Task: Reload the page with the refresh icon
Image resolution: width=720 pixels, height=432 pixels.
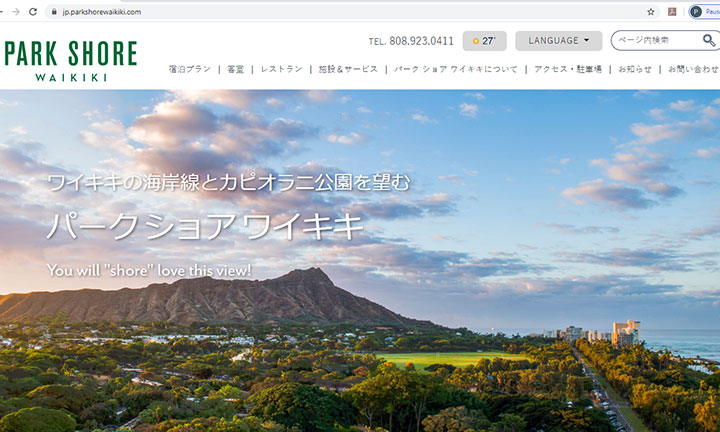Action: (33, 12)
